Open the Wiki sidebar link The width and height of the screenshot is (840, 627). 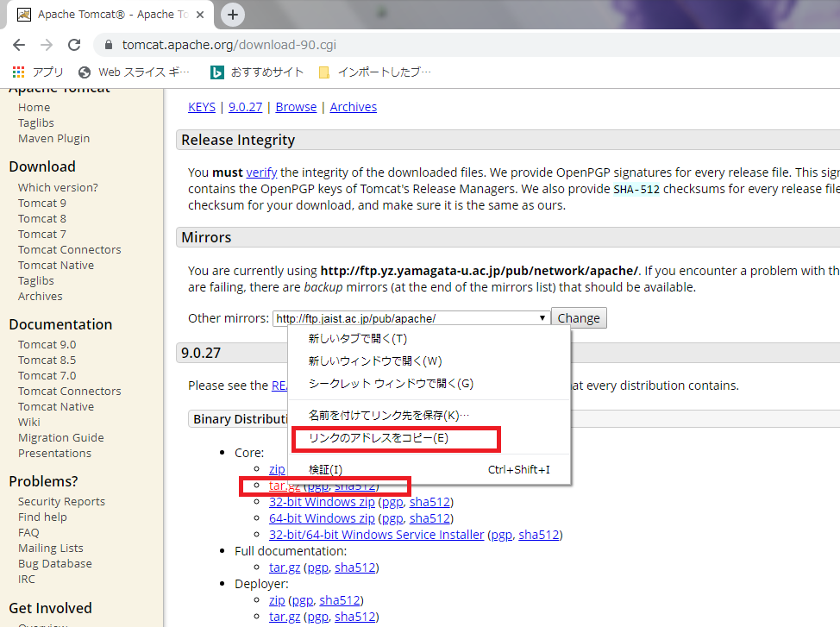pyautogui.click(x=29, y=423)
